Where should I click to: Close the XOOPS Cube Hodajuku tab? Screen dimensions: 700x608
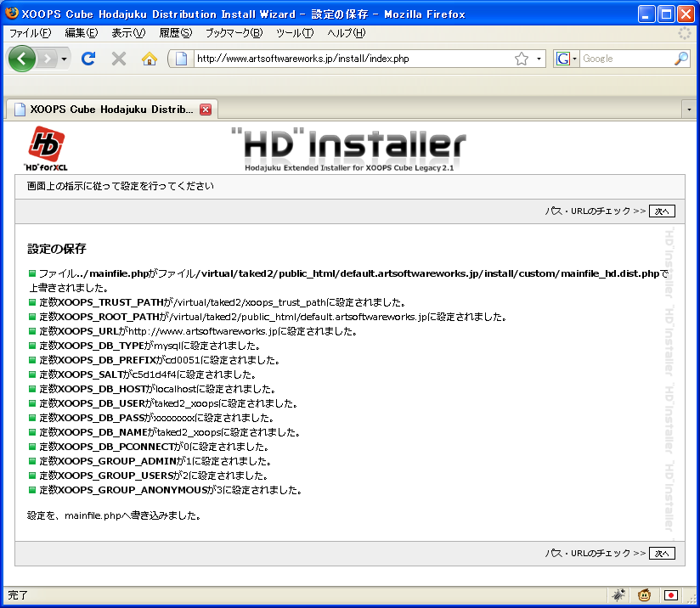205,110
